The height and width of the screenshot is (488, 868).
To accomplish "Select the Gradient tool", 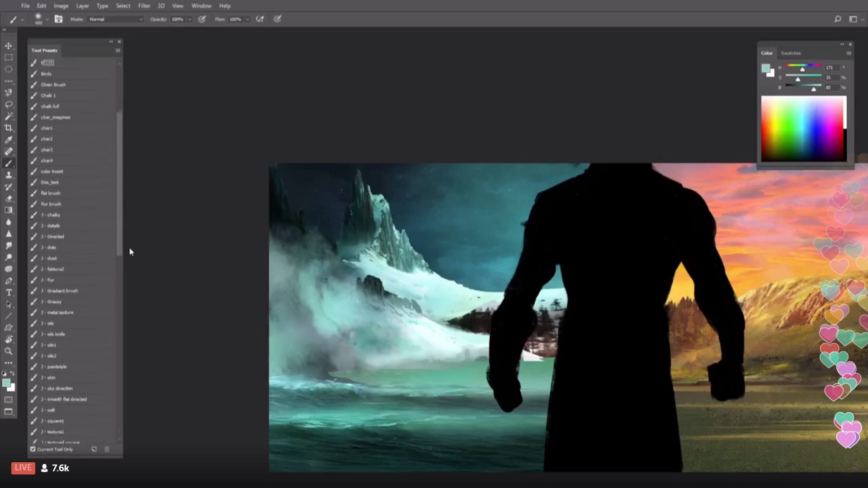I will point(8,210).
